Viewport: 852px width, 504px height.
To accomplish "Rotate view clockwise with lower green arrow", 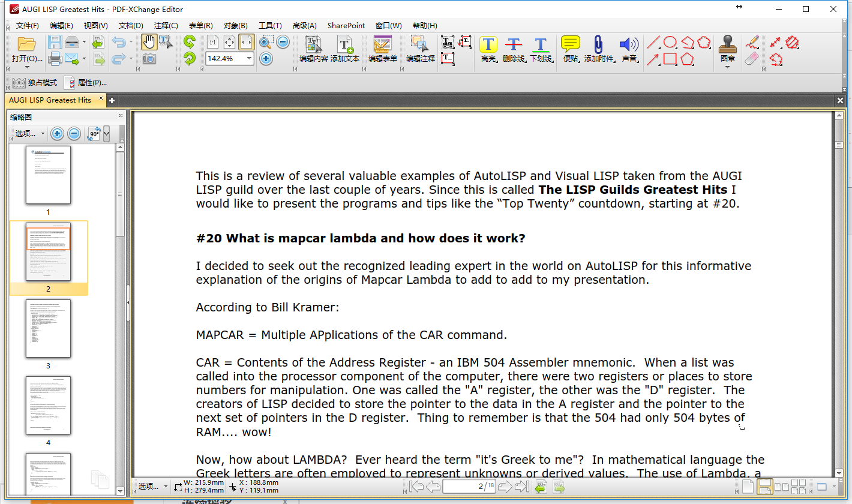I will 190,58.
